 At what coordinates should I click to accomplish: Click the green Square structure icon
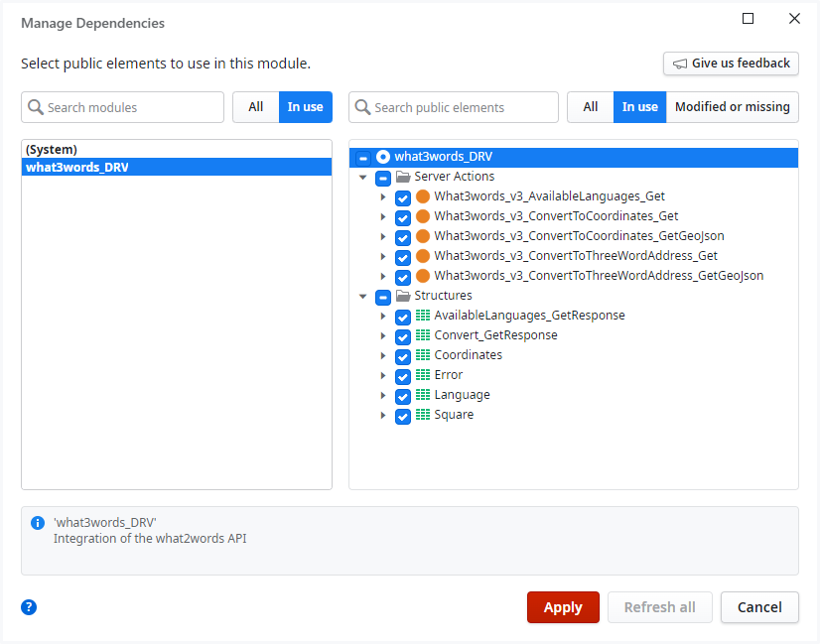pos(423,415)
